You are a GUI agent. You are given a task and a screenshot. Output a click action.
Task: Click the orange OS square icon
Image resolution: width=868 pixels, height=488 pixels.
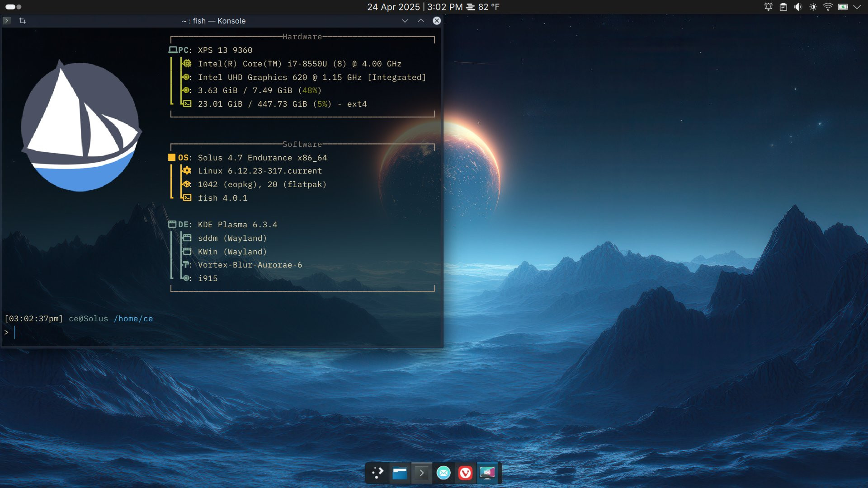(172, 157)
